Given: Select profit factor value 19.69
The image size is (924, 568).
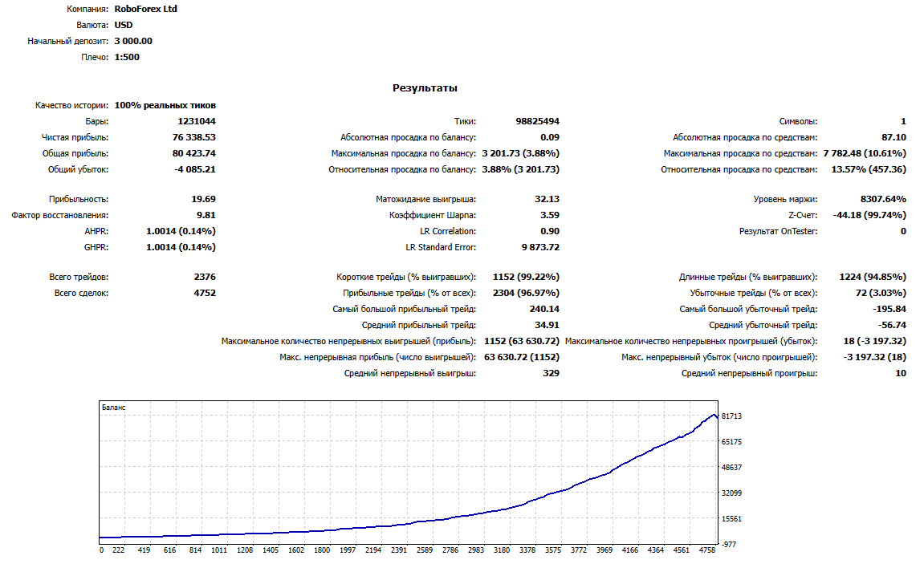Looking at the screenshot, I should pyautogui.click(x=203, y=199).
